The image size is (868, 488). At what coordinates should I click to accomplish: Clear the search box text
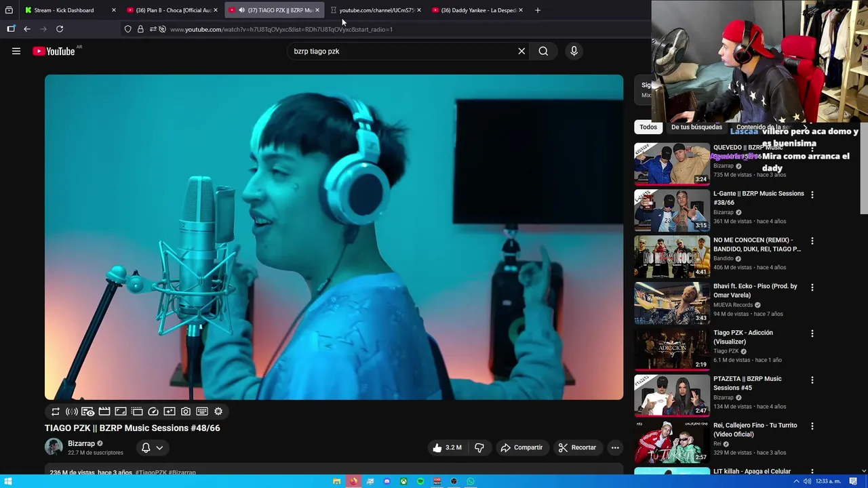point(521,51)
